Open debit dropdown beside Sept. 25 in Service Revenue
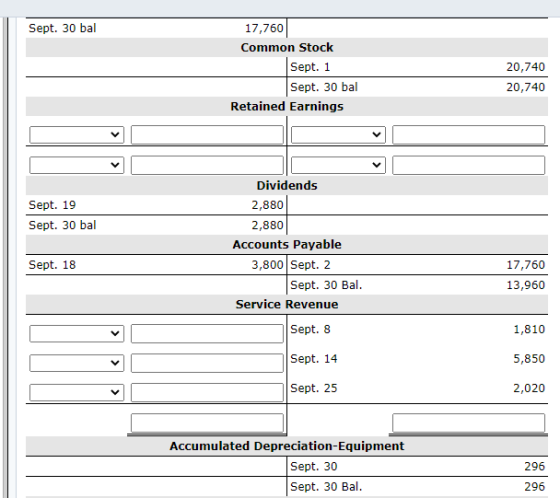The image size is (560, 498). tap(77, 392)
